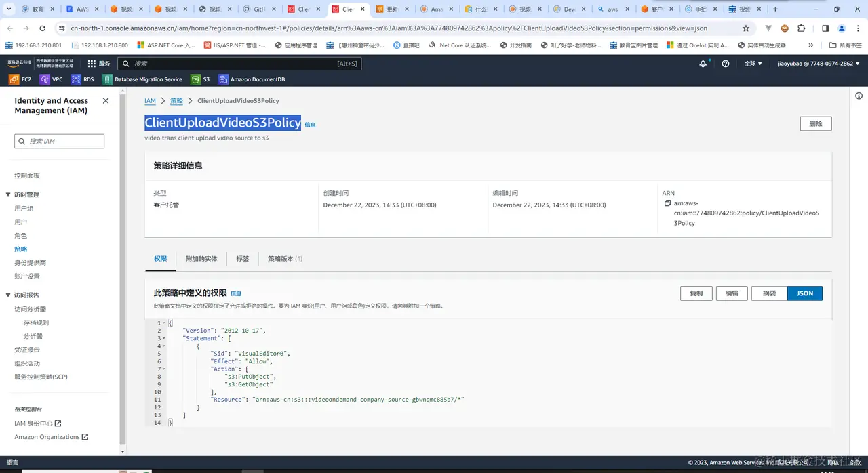Select the GitHub browser tab

[x=260, y=9]
